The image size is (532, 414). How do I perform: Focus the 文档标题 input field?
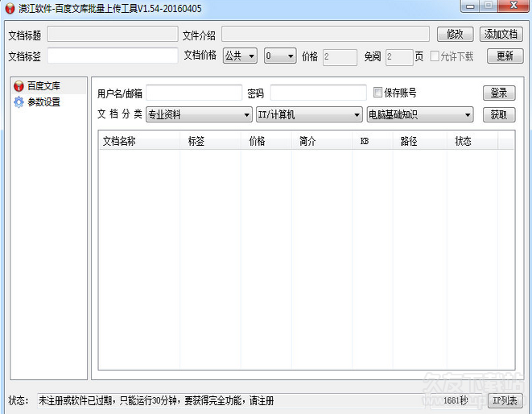(113, 34)
